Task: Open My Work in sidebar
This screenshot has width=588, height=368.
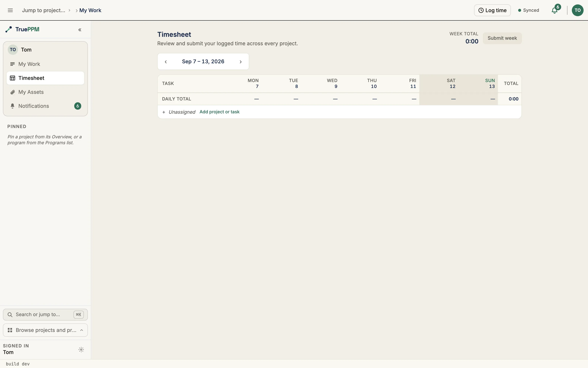Action: point(45,64)
